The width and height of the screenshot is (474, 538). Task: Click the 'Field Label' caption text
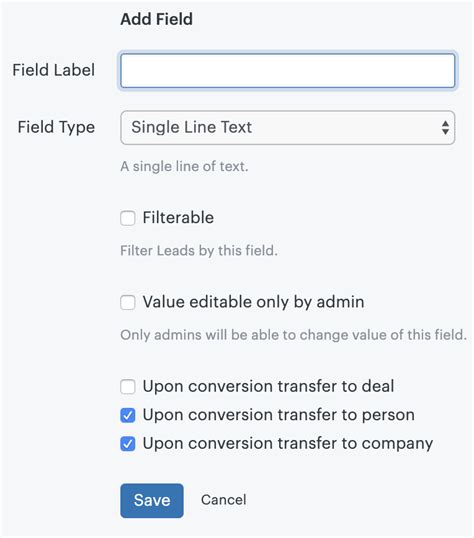[x=54, y=70]
